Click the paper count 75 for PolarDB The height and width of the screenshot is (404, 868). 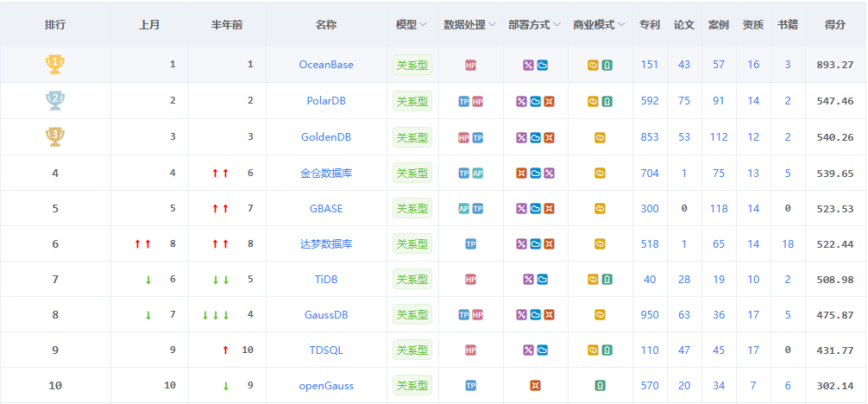click(x=684, y=101)
